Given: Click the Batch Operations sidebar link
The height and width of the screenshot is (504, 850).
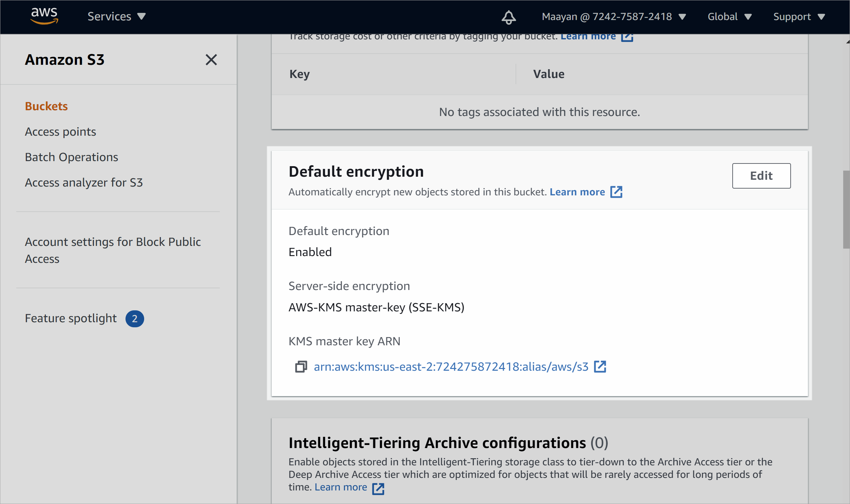Looking at the screenshot, I should 71,157.
